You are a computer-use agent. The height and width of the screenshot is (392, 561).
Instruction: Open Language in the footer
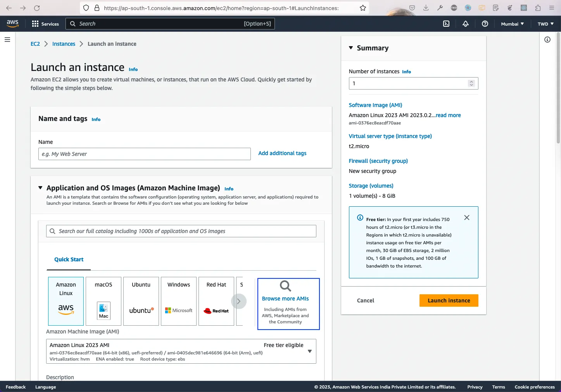coord(45,387)
